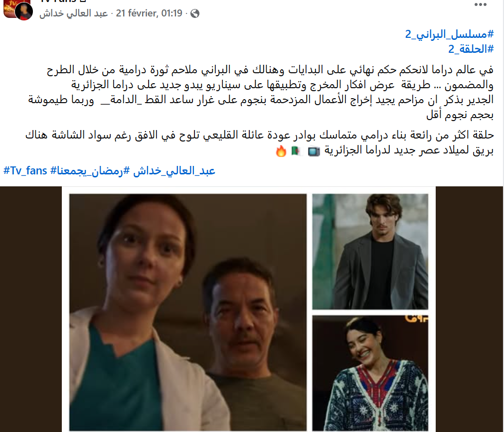Open the photo of man in gray blazer
The image size is (504, 432).
[370, 252]
